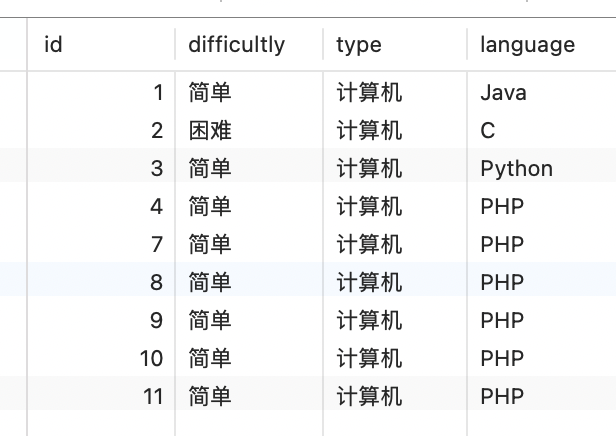Select the id cell with value 8
Screen dimensions: 616x436
101,282
